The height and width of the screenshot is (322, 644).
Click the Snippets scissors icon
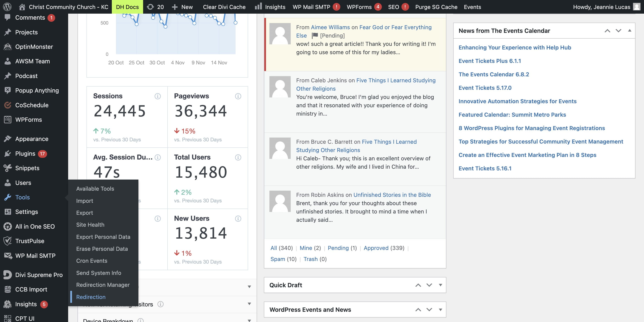click(7, 168)
